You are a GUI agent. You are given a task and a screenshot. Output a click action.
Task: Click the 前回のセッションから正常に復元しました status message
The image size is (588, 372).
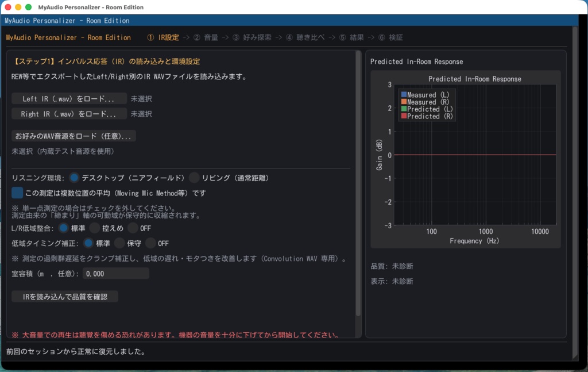(x=76, y=351)
